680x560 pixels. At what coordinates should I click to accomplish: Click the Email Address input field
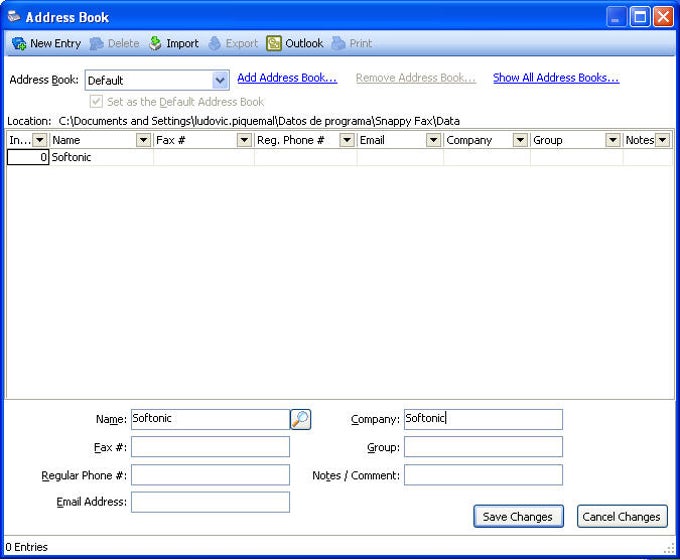(210, 502)
